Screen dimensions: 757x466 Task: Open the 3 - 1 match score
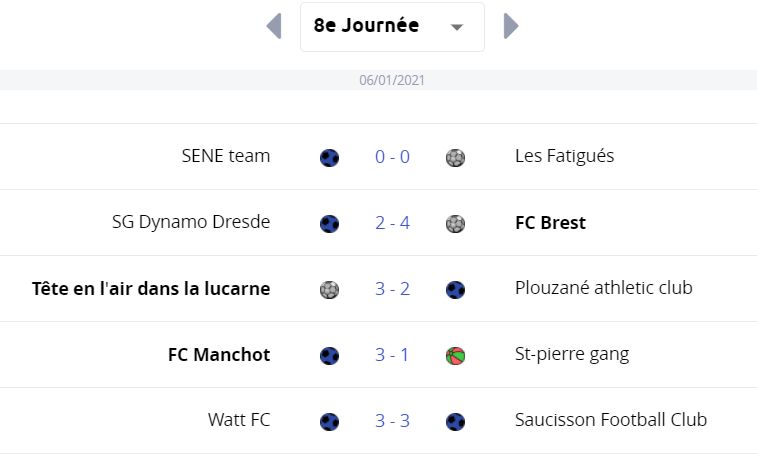click(x=392, y=355)
